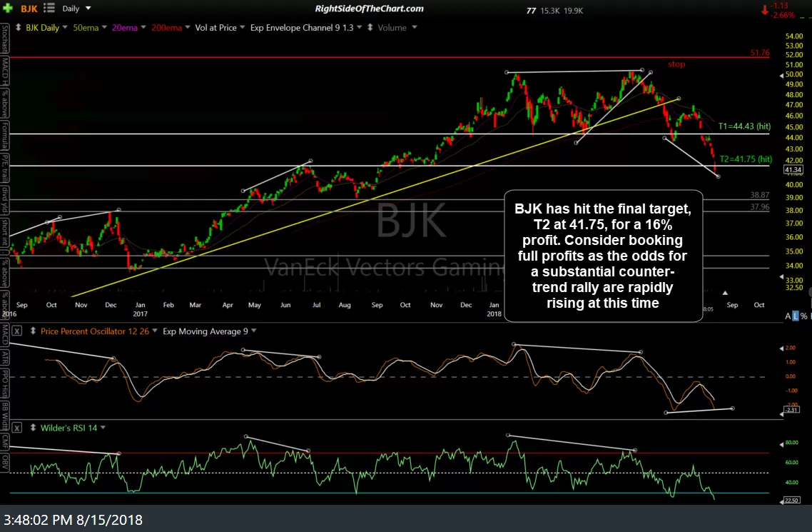The image size is (812, 532).
Task: Select the BB Width side tab
Action: point(5,416)
